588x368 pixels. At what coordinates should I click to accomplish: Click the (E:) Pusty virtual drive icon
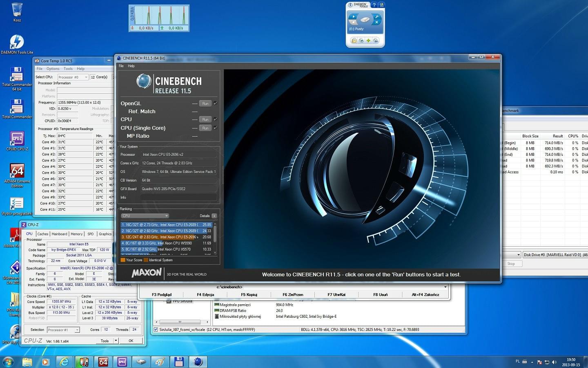pos(365,20)
